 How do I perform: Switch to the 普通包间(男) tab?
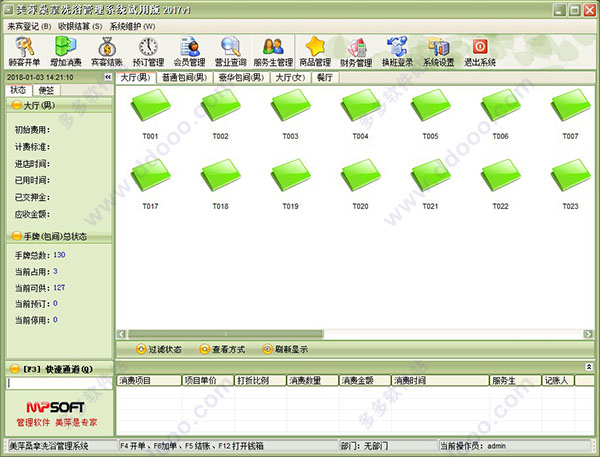coord(184,78)
